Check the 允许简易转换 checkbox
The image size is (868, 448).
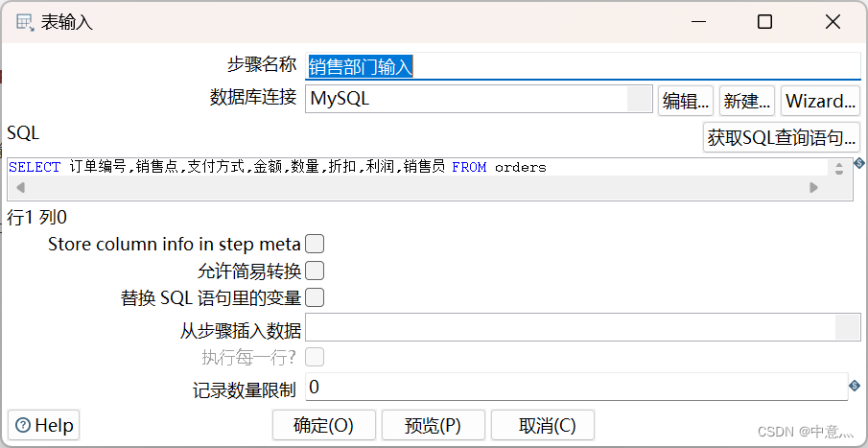tap(315, 271)
